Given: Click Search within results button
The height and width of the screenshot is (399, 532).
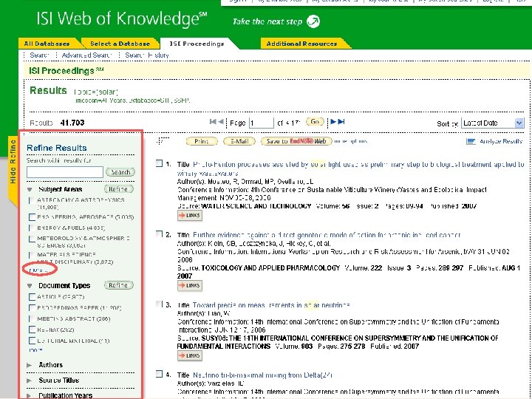Looking at the screenshot, I should [x=120, y=172].
